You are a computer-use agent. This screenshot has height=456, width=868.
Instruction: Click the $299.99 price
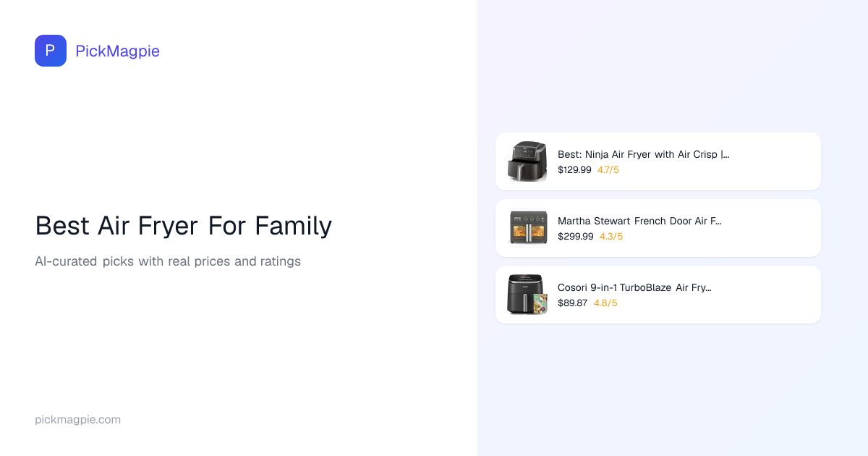click(575, 237)
